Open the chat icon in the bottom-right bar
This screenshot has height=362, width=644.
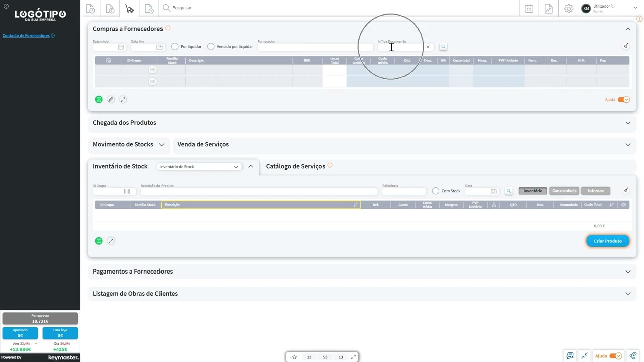[x=570, y=356]
